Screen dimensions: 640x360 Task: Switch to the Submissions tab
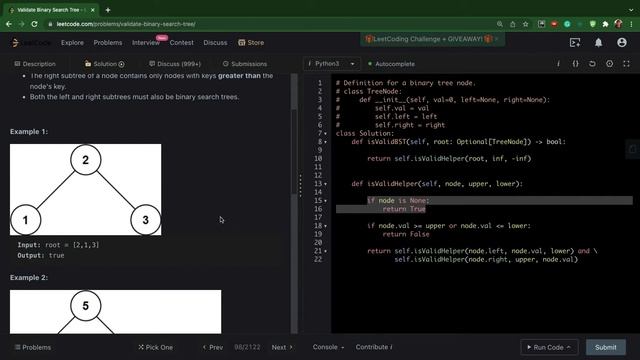(x=245, y=64)
